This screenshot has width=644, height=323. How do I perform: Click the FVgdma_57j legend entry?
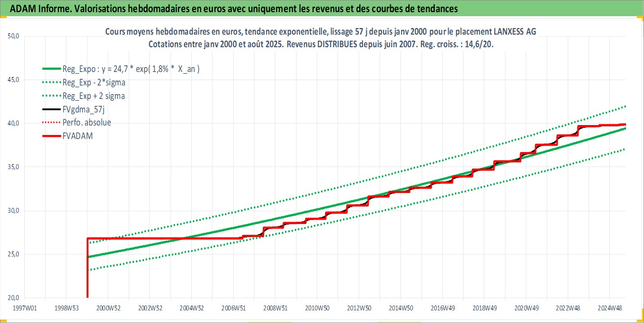[73, 109]
